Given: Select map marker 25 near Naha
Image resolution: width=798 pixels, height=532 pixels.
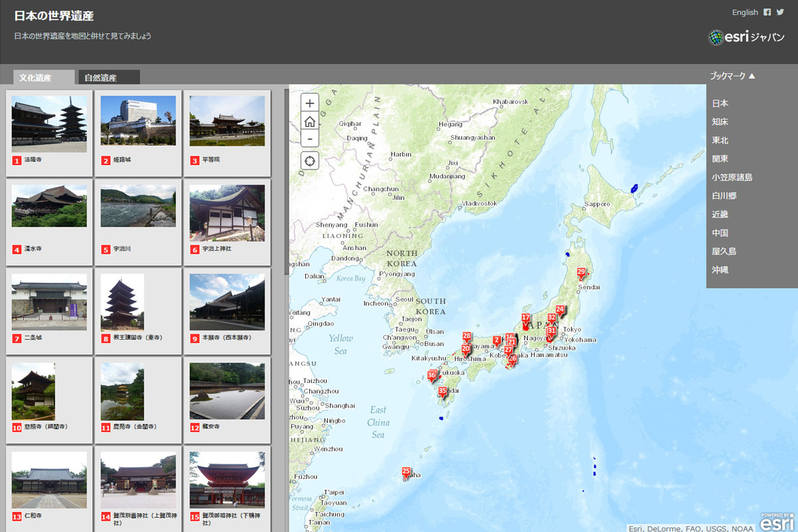Looking at the screenshot, I should point(405,471).
